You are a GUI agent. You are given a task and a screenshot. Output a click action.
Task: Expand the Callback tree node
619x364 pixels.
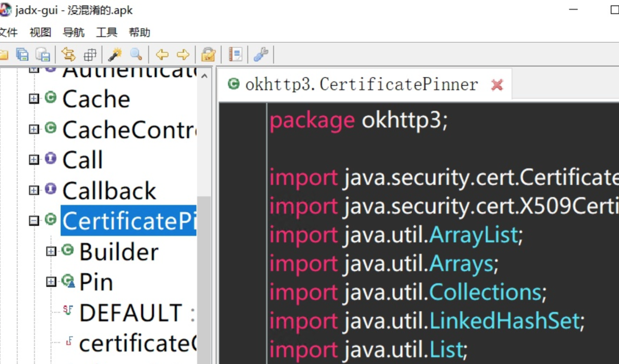(x=34, y=190)
